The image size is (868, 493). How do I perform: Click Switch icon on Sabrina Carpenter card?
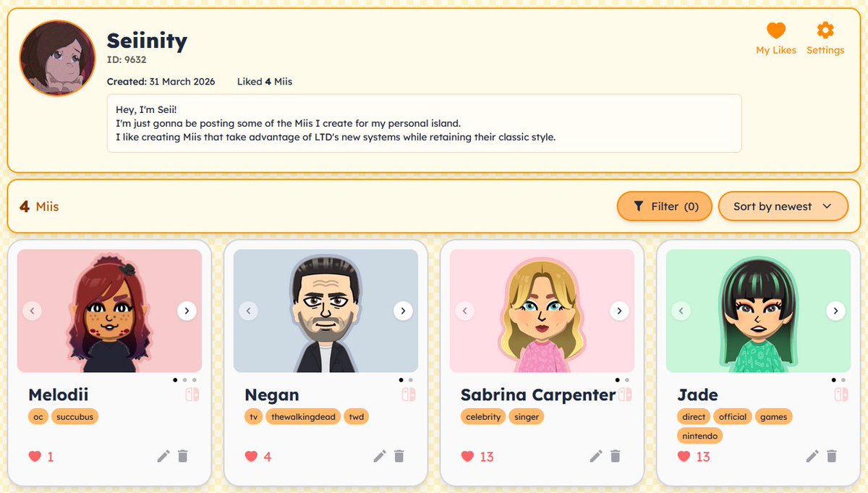point(625,395)
